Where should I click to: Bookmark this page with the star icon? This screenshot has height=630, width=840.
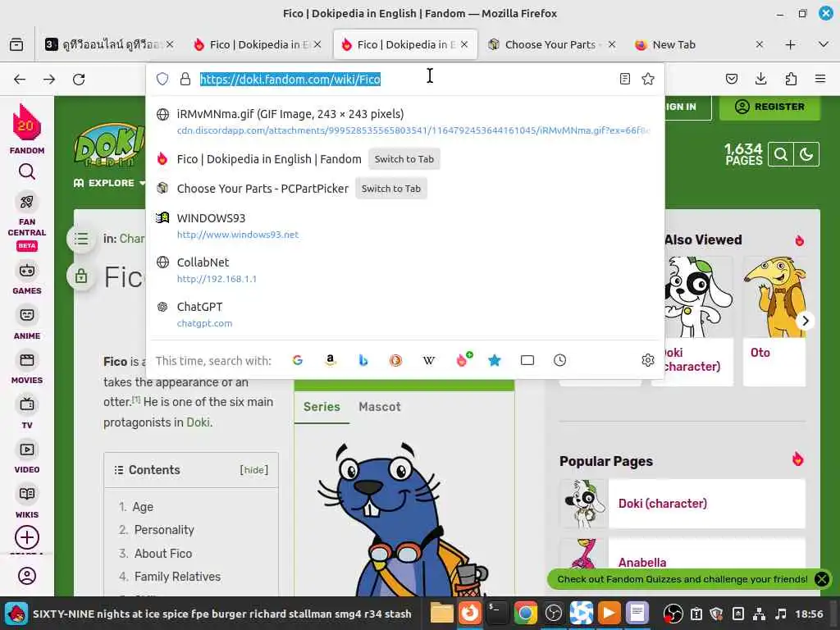(648, 79)
